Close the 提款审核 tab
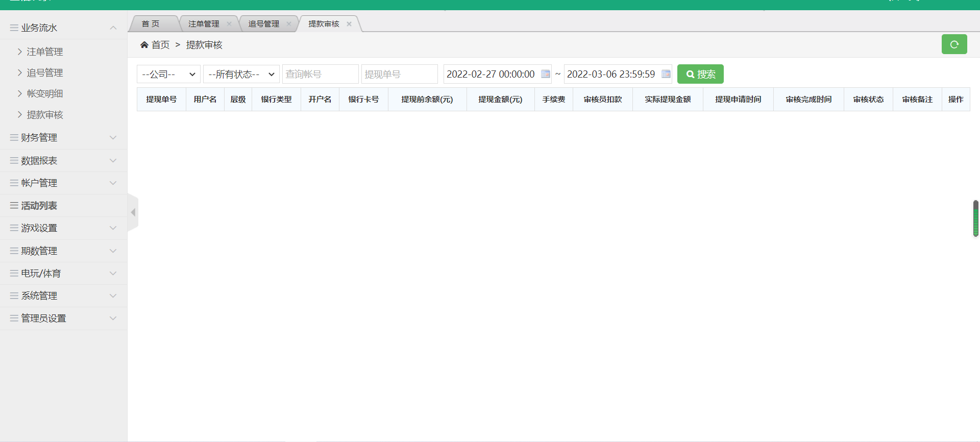Screen dimensions: 980x442 coord(349,24)
